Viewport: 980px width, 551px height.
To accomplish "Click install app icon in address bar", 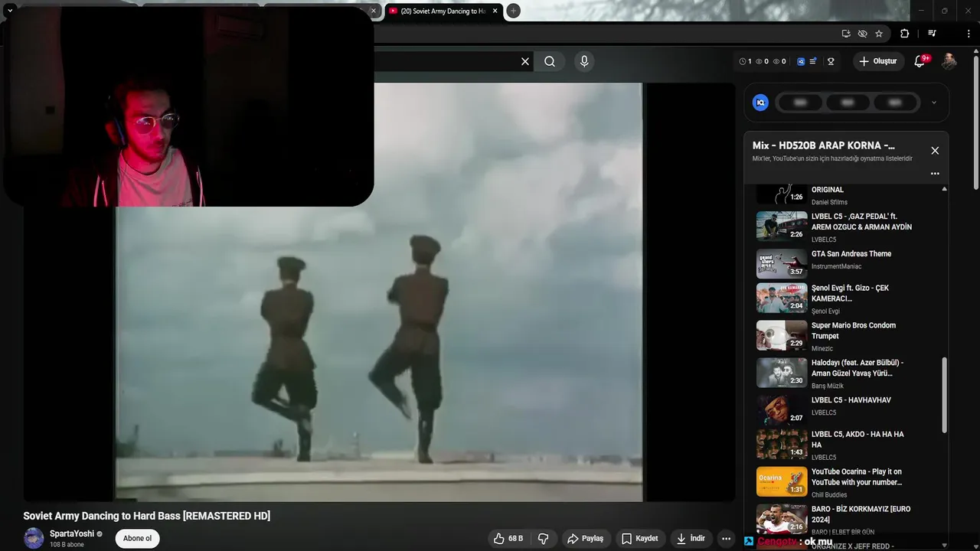I will pyautogui.click(x=845, y=34).
